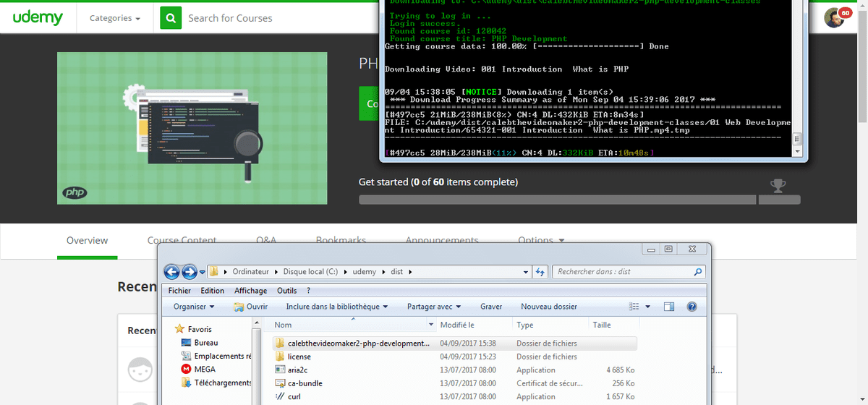Click the curl application icon

[x=281, y=396]
